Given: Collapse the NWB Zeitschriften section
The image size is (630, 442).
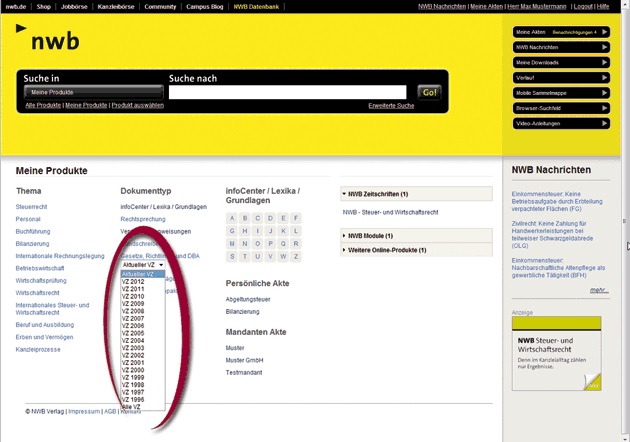Looking at the screenshot, I should point(346,194).
